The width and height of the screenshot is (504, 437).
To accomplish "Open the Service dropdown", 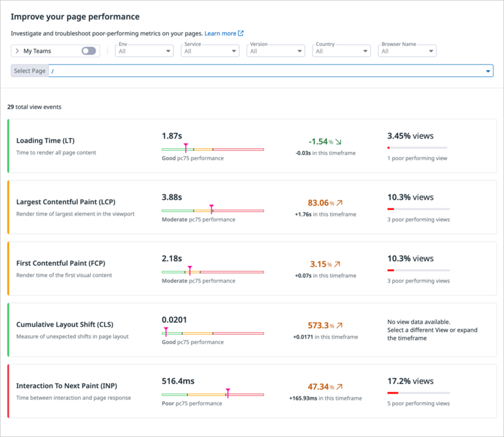I will click(x=210, y=51).
